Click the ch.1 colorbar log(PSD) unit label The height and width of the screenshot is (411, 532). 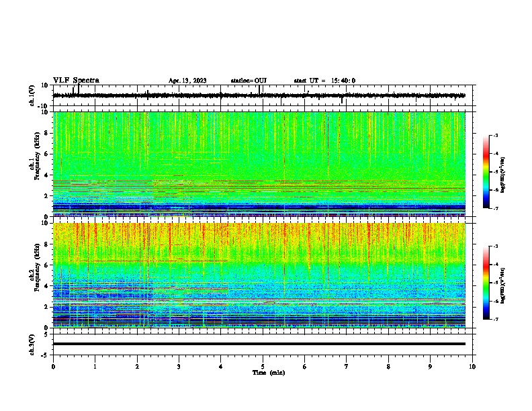503,175
